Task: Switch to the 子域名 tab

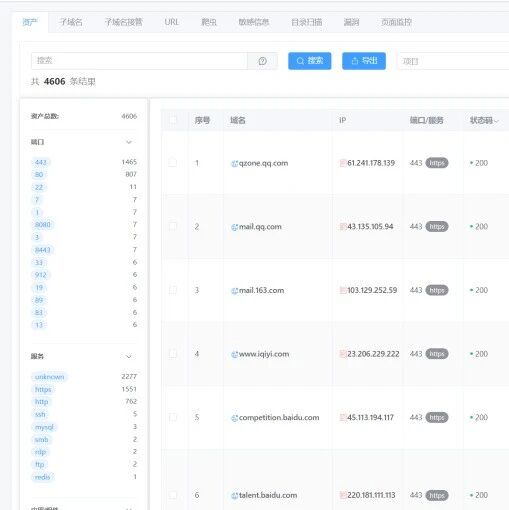Action: (x=71, y=22)
